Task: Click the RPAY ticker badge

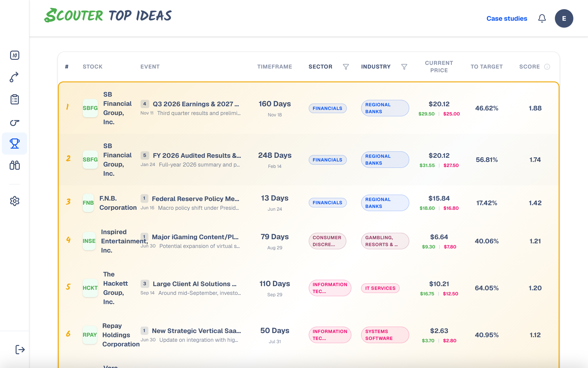Action: [x=90, y=335]
